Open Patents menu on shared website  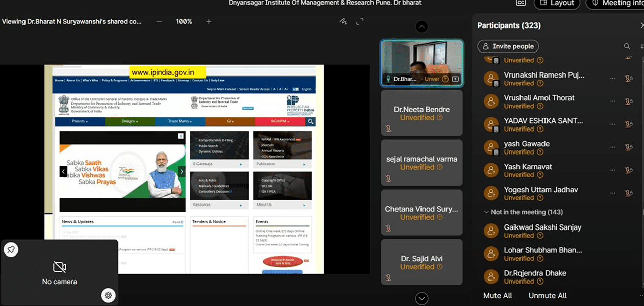click(x=80, y=121)
